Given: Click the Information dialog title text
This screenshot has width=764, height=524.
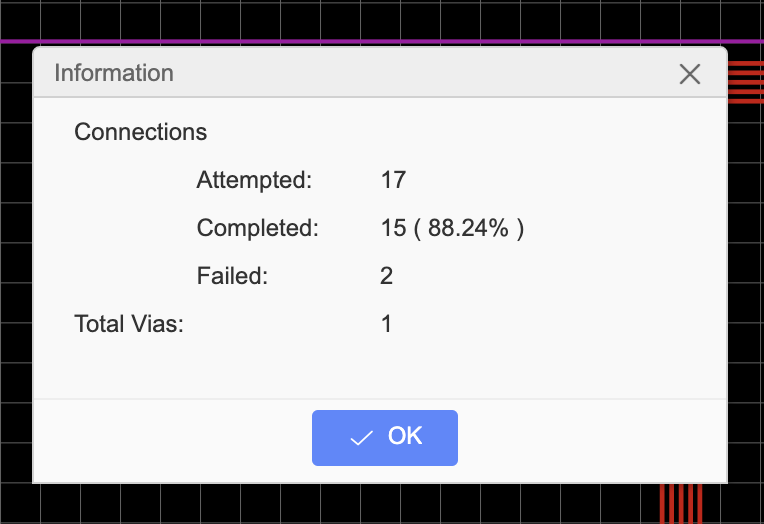Looking at the screenshot, I should [x=114, y=73].
